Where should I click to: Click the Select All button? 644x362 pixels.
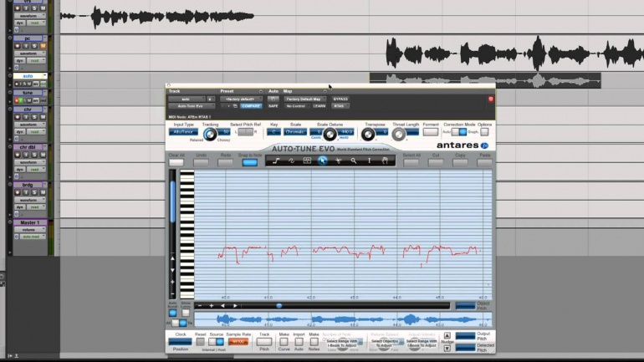(411, 162)
